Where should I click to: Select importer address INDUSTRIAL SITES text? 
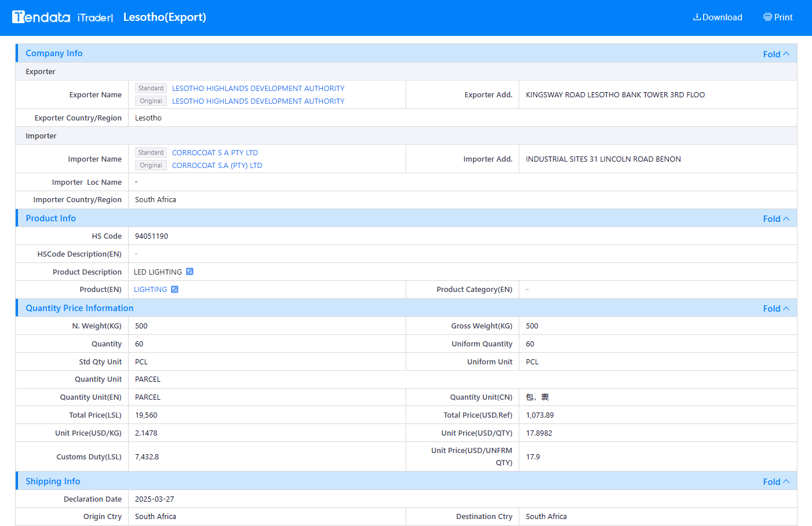coord(603,159)
